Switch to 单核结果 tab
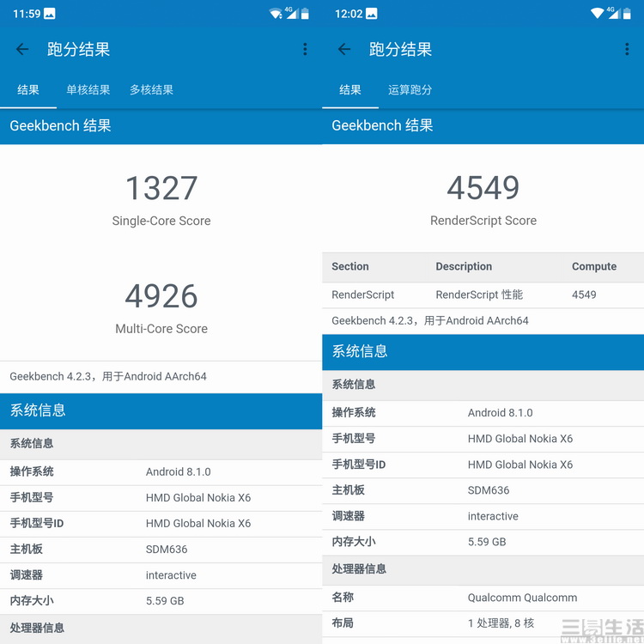The image size is (644, 644). [x=88, y=90]
